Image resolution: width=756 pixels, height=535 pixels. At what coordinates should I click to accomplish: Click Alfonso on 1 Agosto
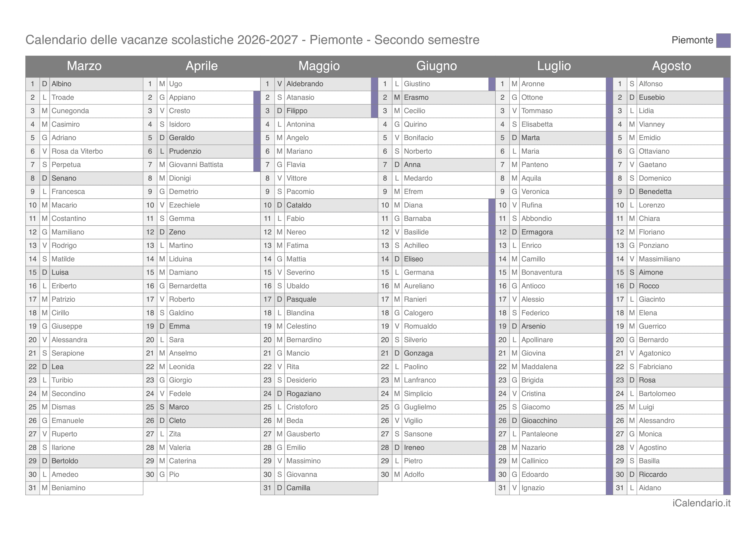pos(650,84)
